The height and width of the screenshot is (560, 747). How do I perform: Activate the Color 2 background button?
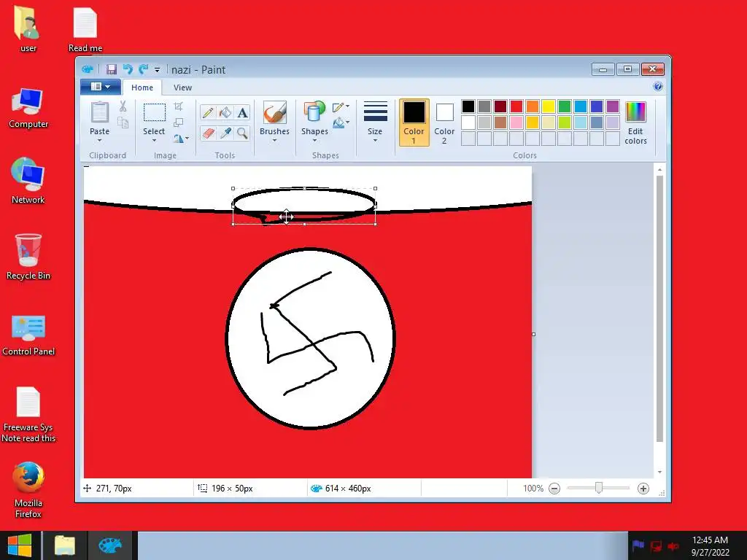pos(444,122)
